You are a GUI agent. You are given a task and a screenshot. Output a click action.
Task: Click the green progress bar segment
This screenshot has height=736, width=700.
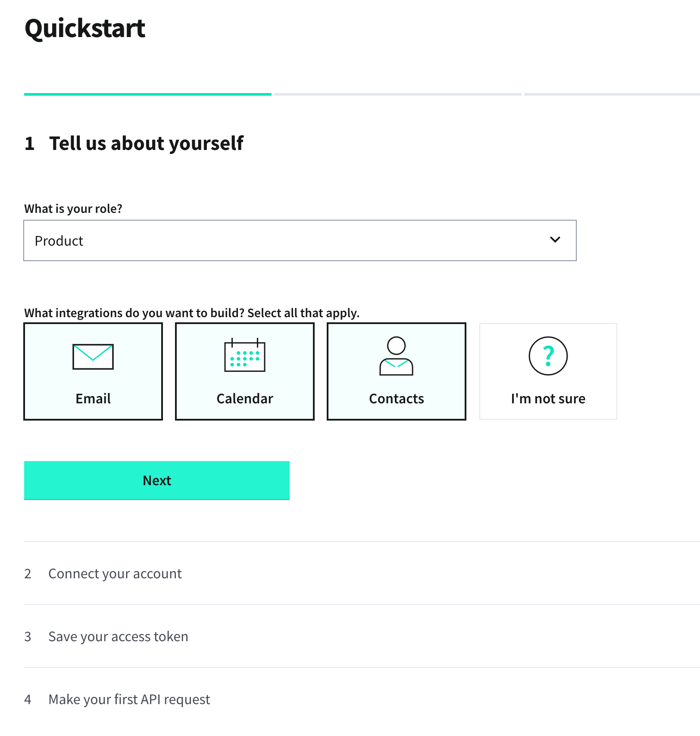147,94
